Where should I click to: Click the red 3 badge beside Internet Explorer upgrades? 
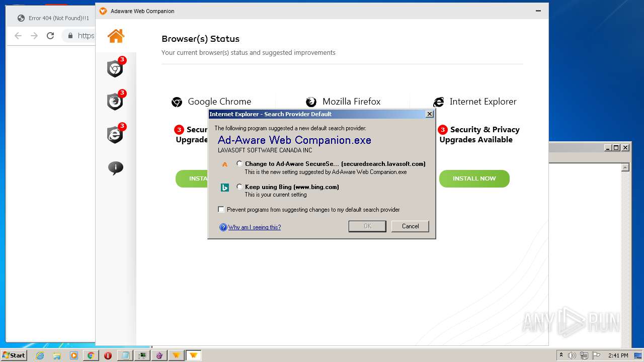(x=443, y=130)
